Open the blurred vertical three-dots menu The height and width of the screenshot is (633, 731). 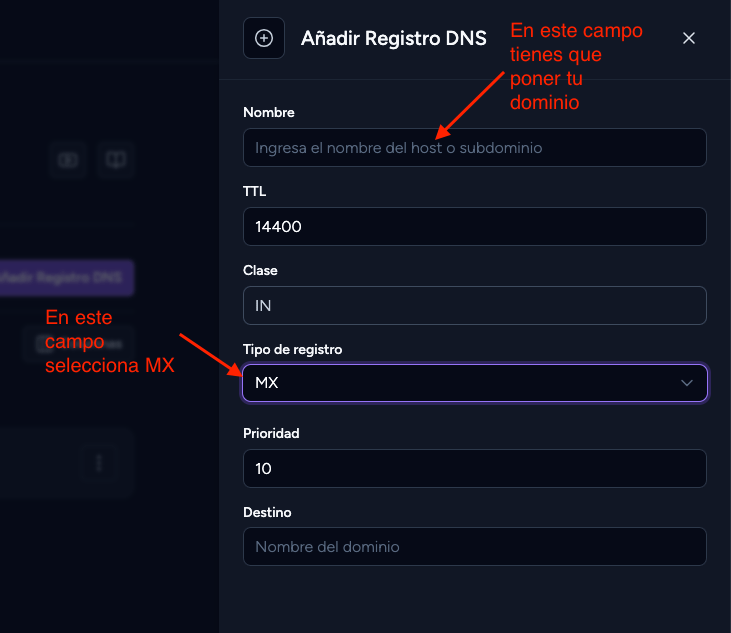point(99,463)
